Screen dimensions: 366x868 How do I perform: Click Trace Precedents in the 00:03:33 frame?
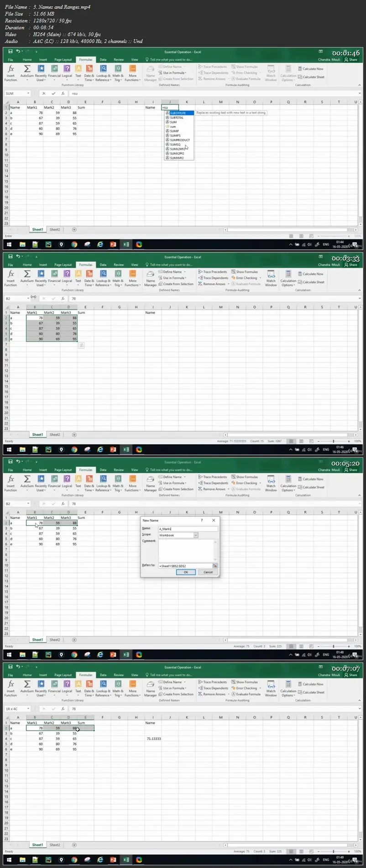(x=213, y=272)
